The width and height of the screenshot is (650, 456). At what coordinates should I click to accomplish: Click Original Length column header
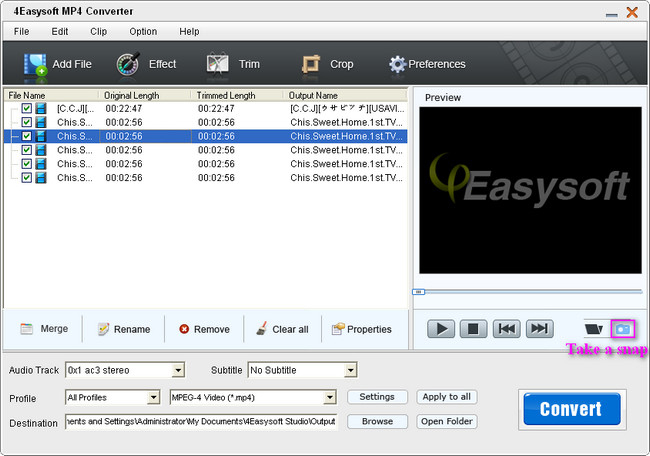pos(145,95)
